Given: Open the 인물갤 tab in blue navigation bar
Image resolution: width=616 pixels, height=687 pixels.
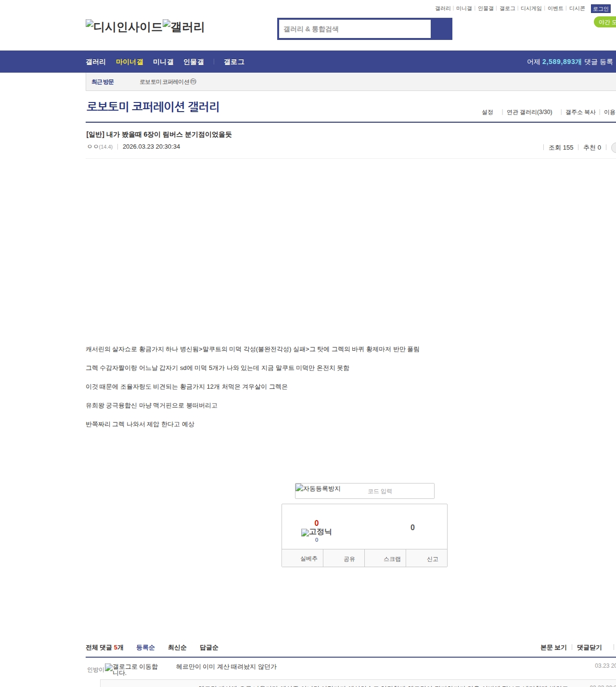Looking at the screenshot, I should tap(193, 62).
